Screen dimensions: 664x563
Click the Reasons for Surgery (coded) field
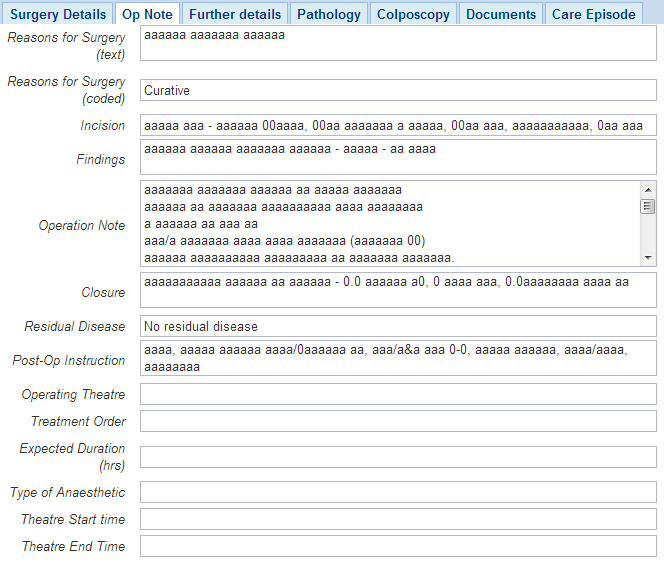398,90
